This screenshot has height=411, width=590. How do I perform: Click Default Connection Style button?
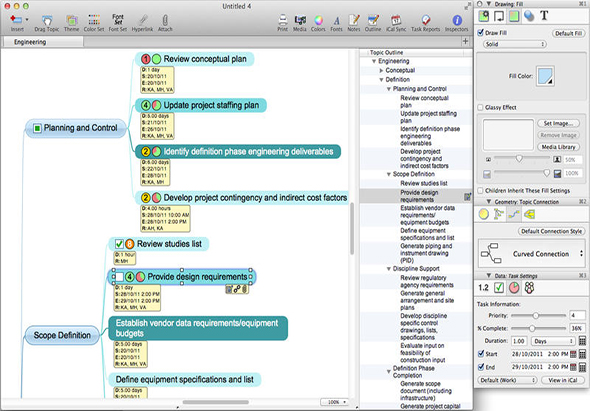[x=551, y=231]
